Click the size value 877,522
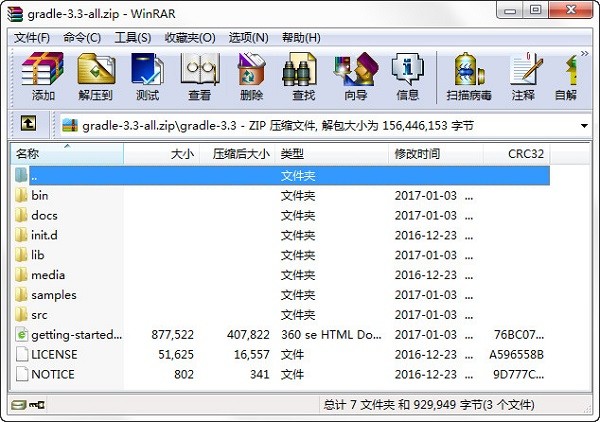This screenshot has height=422, width=600. pyautogui.click(x=172, y=335)
